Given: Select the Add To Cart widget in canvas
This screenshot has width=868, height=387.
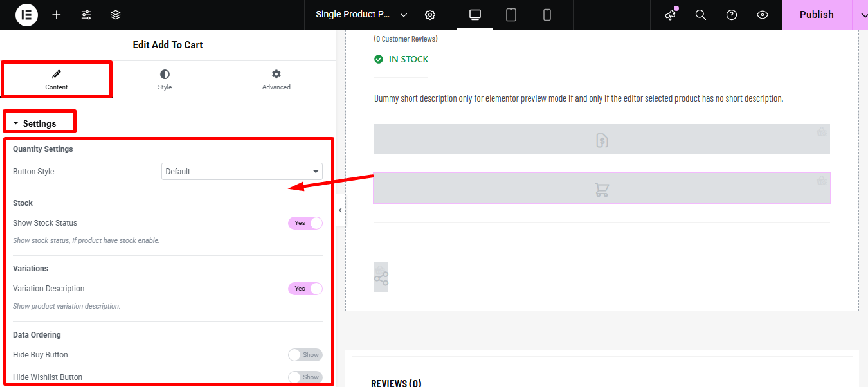Looking at the screenshot, I should 601,188.
